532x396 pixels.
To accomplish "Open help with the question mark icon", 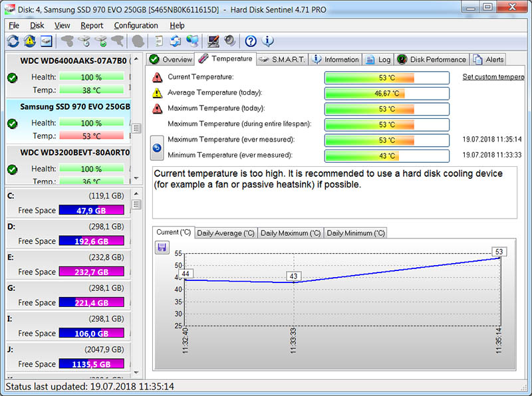I will tap(251, 41).
